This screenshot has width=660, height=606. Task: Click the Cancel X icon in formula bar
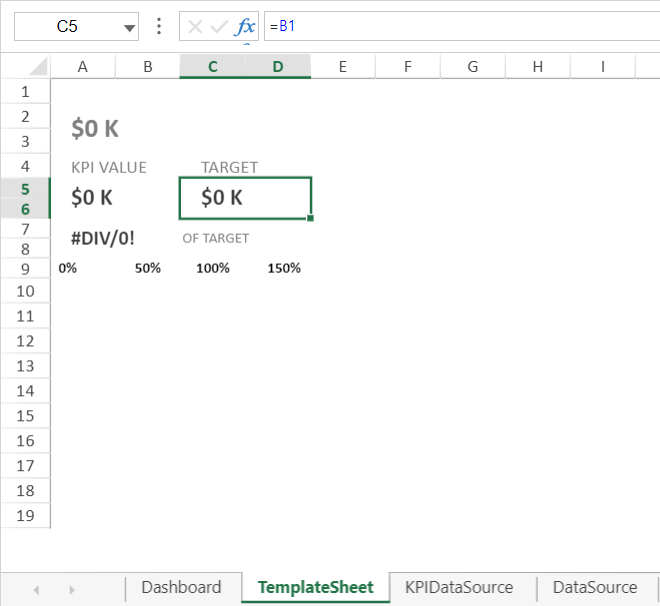tap(196, 27)
